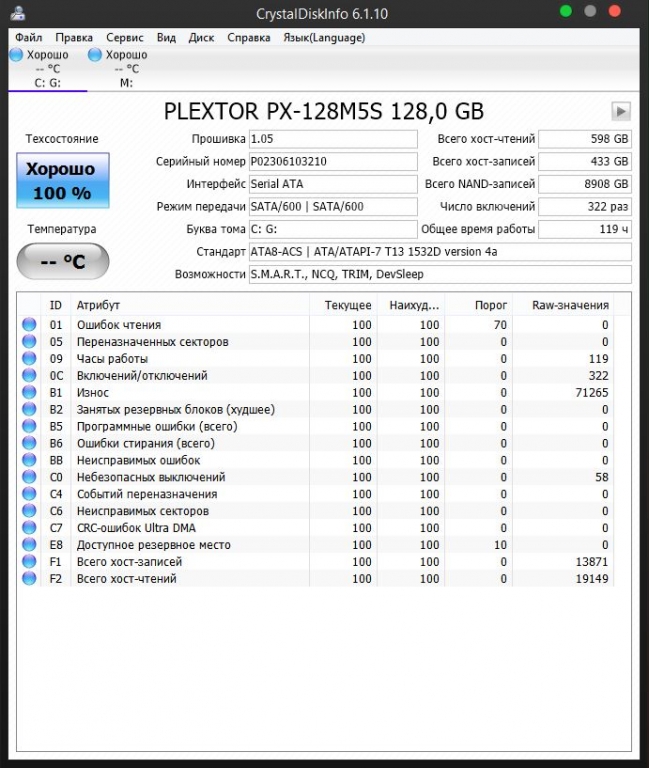Click the status orb for Занятых резервных блоков
Screen dimensions: 649x768
point(29,409)
